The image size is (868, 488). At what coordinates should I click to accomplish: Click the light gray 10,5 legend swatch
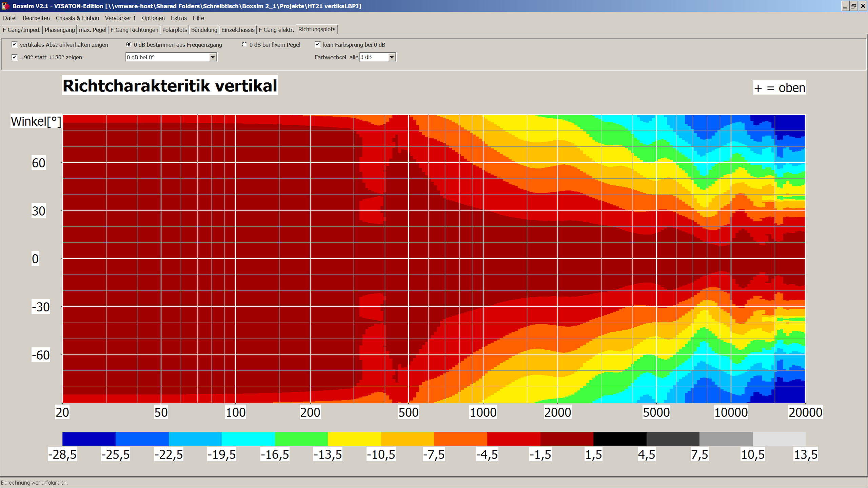click(779, 439)
